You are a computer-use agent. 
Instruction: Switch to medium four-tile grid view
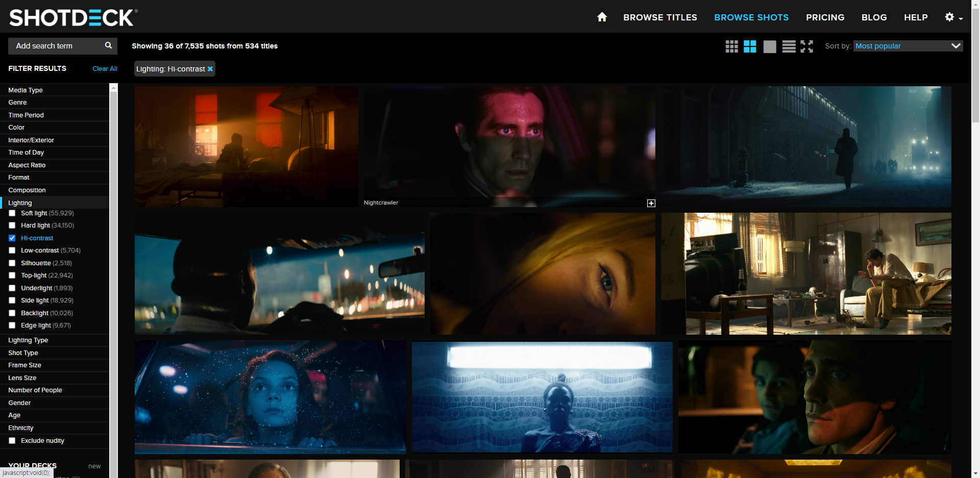750,46
